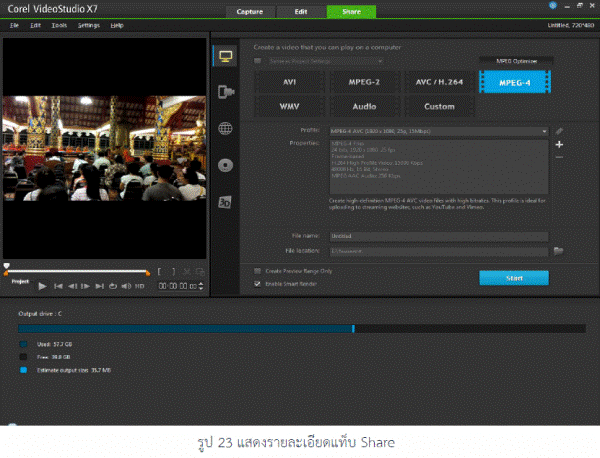The width and height of the screenshot is (600, 458).
Task: Select the Device output category icon
Action: tap(225, 92)
